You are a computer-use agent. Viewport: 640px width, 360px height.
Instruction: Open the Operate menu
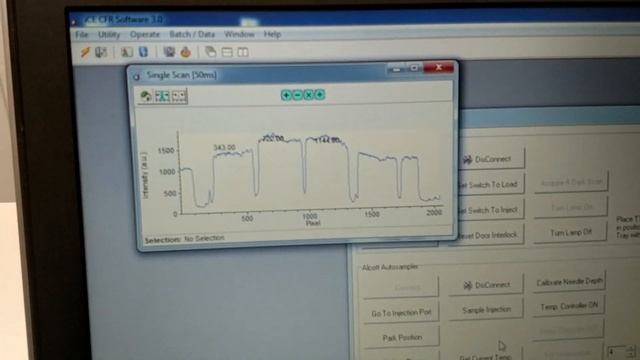145,35
